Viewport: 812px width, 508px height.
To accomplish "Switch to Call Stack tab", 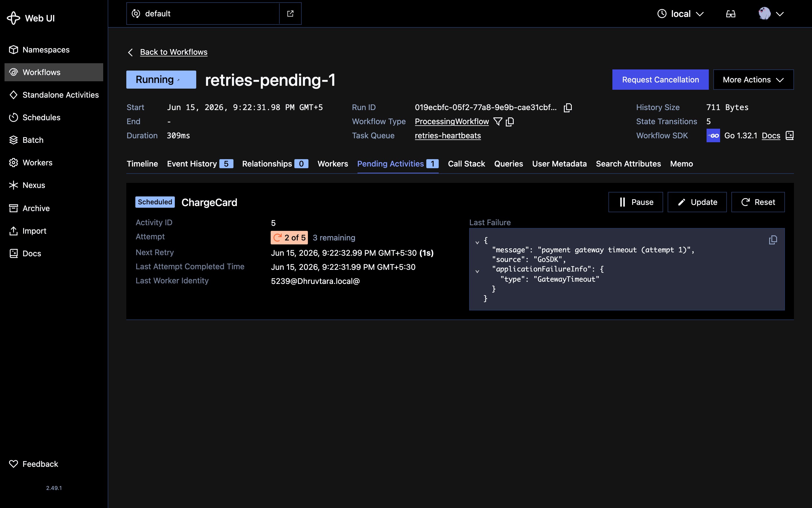I will tap(466, 164).
